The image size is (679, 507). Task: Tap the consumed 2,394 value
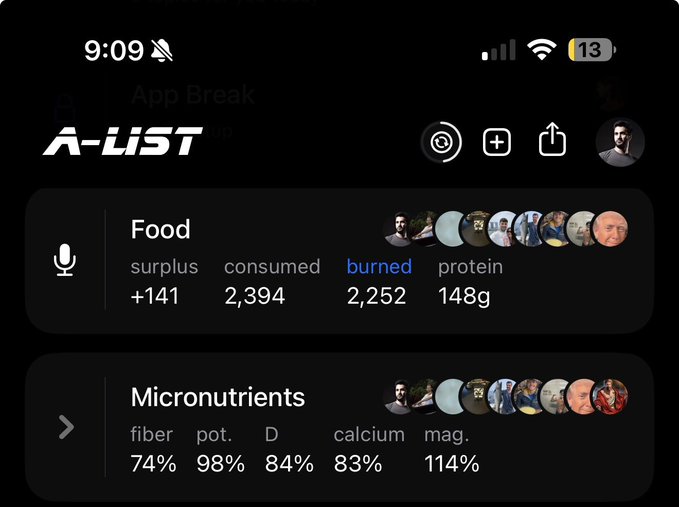coord(254,295)
